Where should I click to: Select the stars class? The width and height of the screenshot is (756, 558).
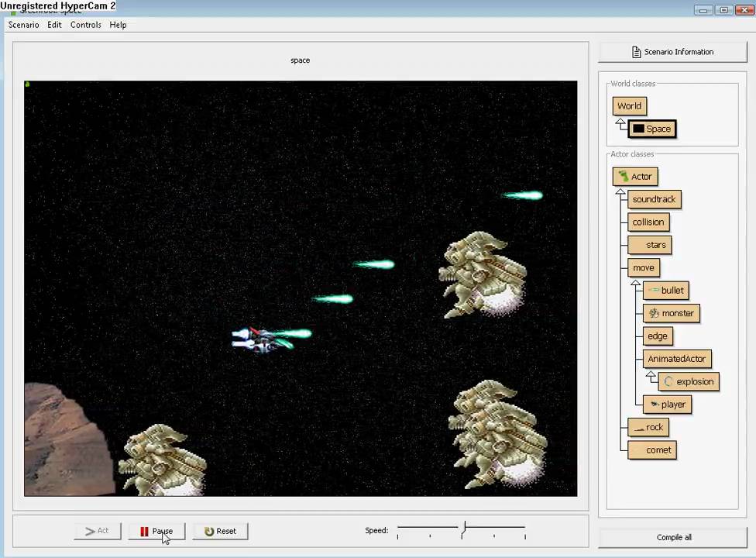pyautogui.click(x=649, y=245)
